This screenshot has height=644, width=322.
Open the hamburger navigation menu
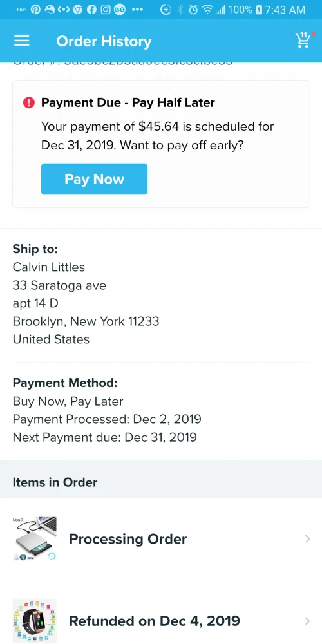coord(22,41)
